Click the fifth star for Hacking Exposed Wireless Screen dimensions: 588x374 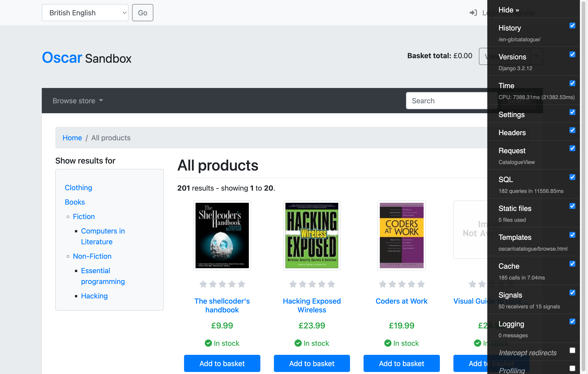(x=331, y=284)
